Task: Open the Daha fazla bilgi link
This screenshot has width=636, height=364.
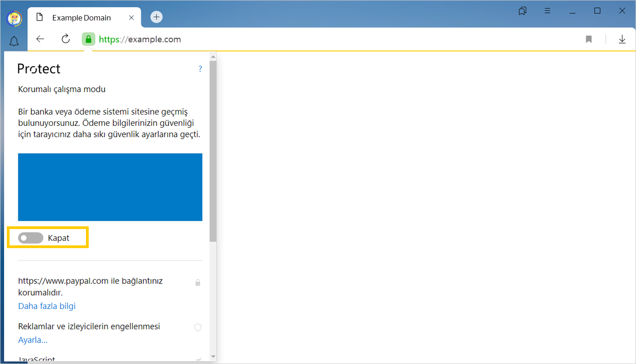Action: click(x=47, y=306)
